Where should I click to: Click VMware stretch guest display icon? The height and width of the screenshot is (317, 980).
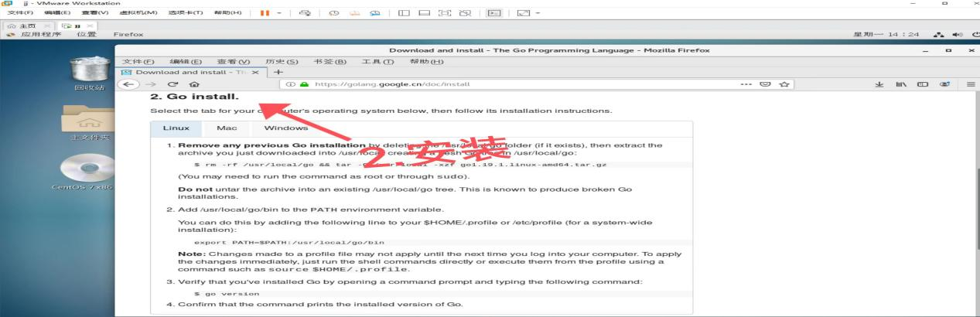522,12
